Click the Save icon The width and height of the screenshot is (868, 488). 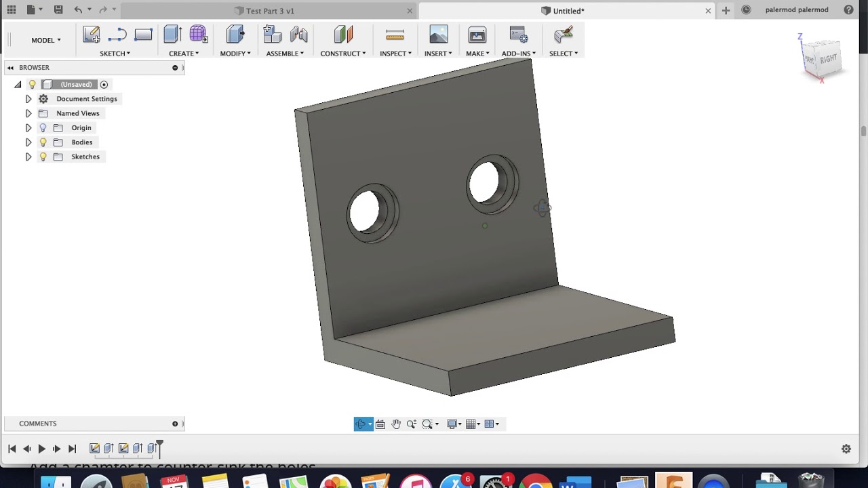click(58, 10)
